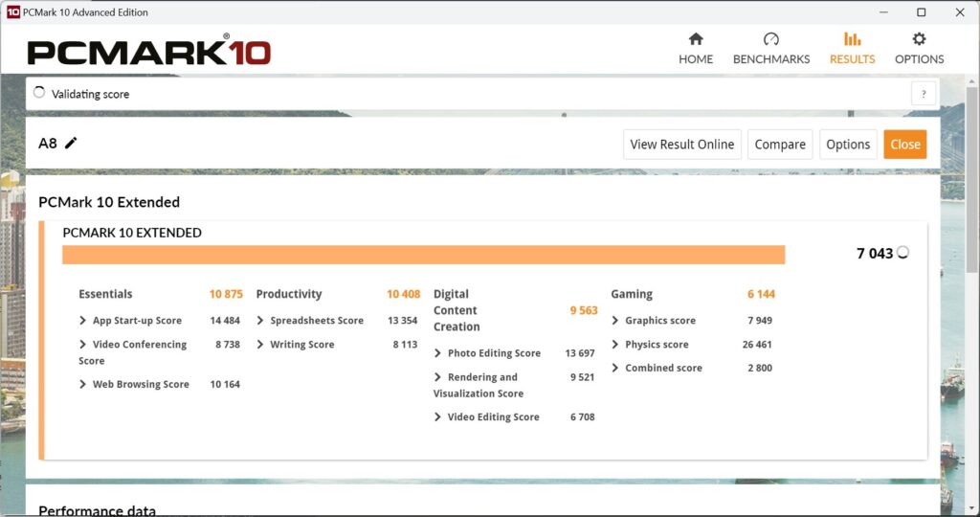Expand Writing Score details
This screenshot has height=517, width=980.
coord(260,345)
